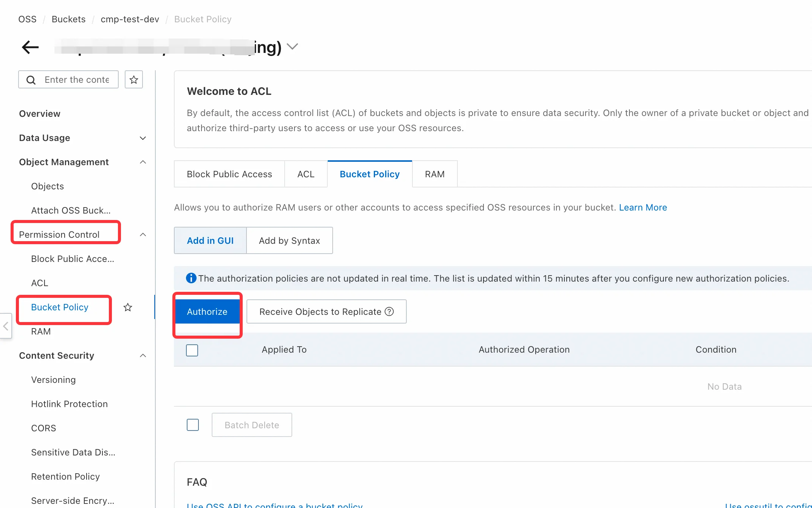
Task: Open RAM in the sidebar
Action: pyautogui.click(x=41, y=331)
